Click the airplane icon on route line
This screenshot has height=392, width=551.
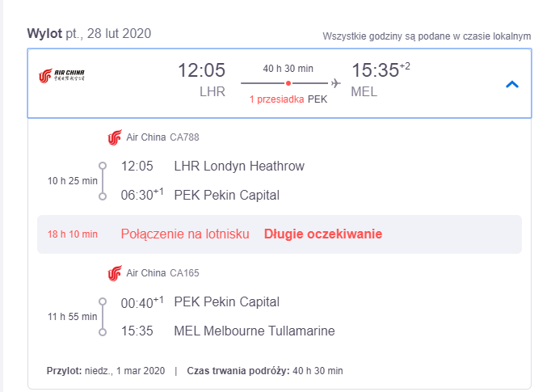[335, 83]
